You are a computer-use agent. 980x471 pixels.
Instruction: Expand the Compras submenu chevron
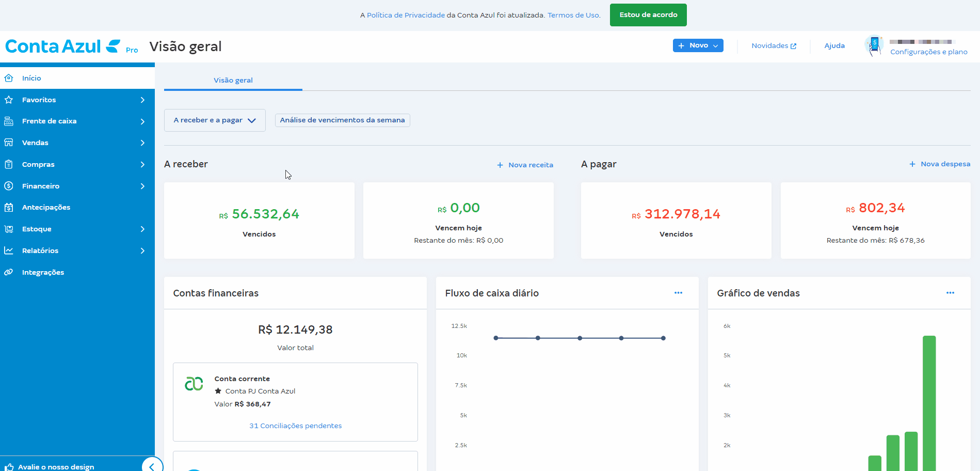[142, 164]
